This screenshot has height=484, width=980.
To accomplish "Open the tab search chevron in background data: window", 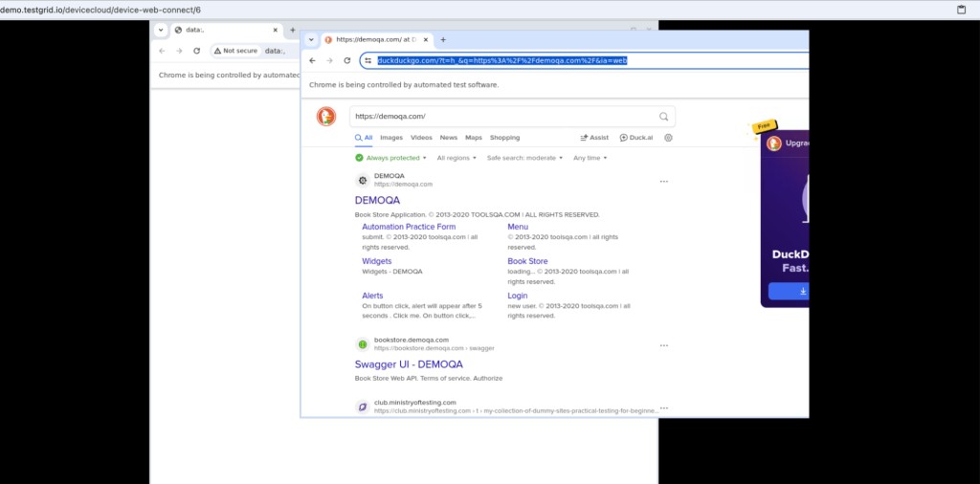I will (161, 30).
